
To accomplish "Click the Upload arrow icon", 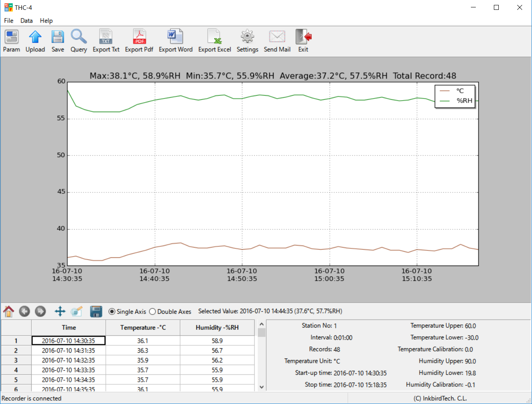I will (35, 37).
